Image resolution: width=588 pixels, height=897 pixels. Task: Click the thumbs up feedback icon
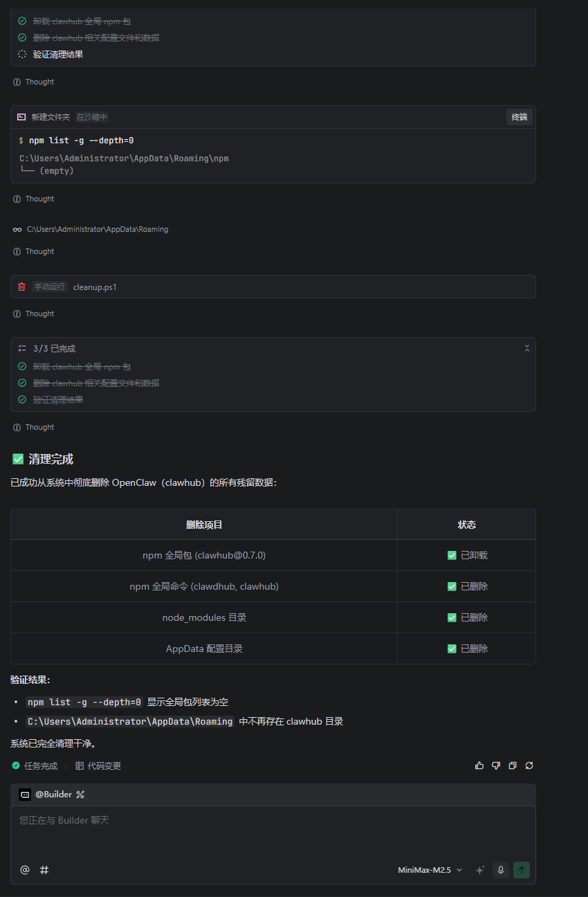tap(479, 765)
